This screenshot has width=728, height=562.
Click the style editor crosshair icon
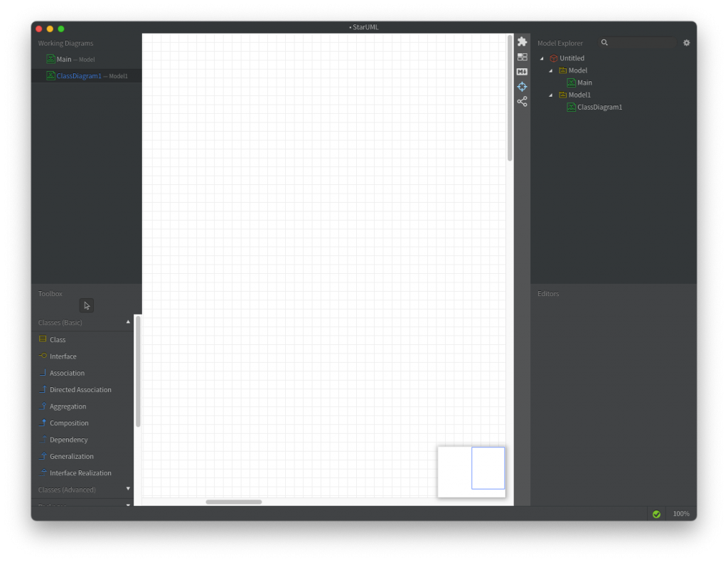pos(523,86)
